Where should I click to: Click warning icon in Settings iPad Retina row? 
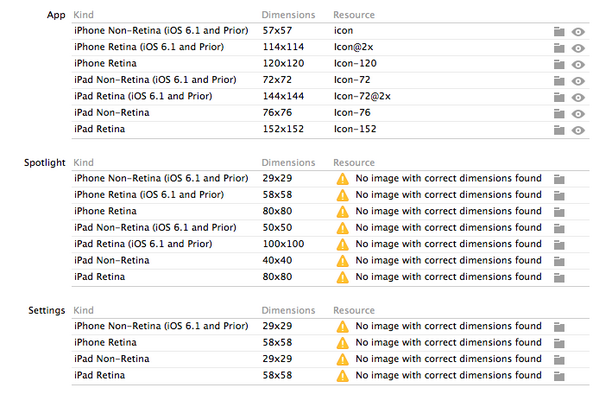tap(342, 376)
